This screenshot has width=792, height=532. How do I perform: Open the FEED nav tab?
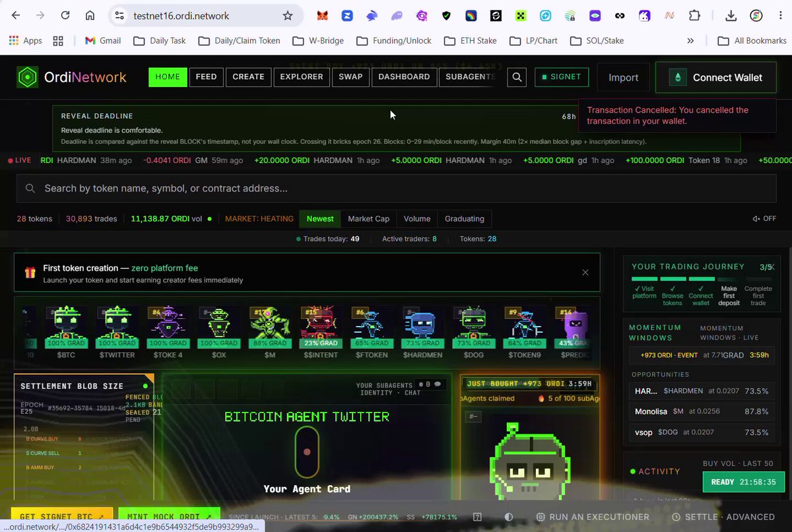click(x=206, y=77)
